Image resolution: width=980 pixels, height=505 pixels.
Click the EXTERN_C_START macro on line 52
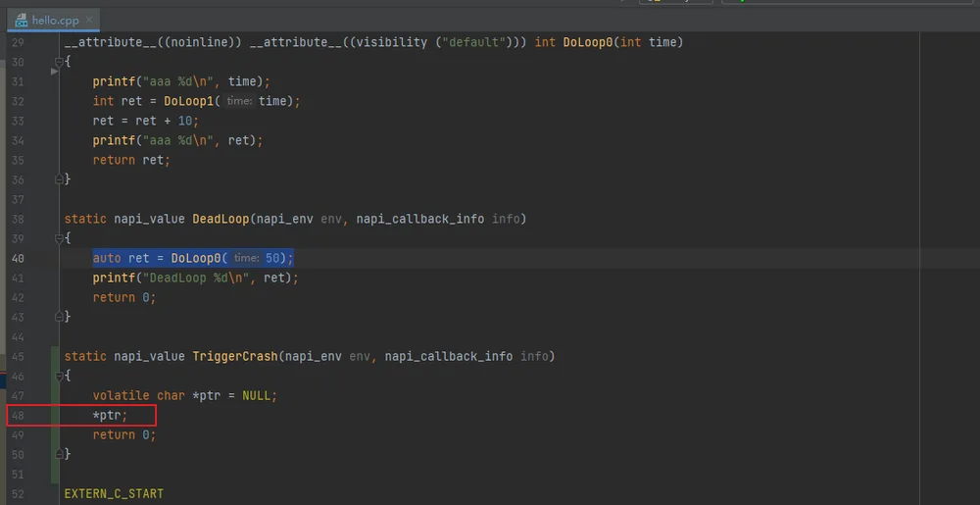pyautogui.click(x=114, y=494)
